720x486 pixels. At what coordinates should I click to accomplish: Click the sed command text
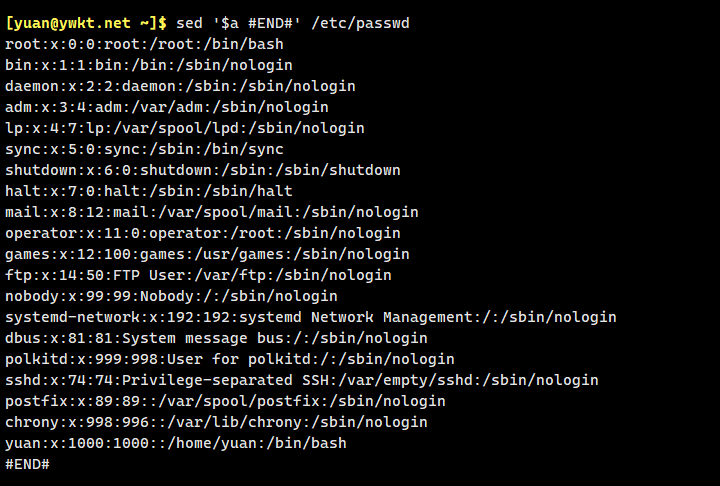click(x=187, y=23)
